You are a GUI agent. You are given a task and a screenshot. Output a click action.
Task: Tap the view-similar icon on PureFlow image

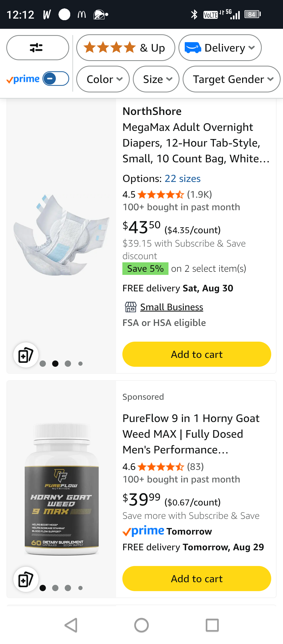(x=26, y=579)
